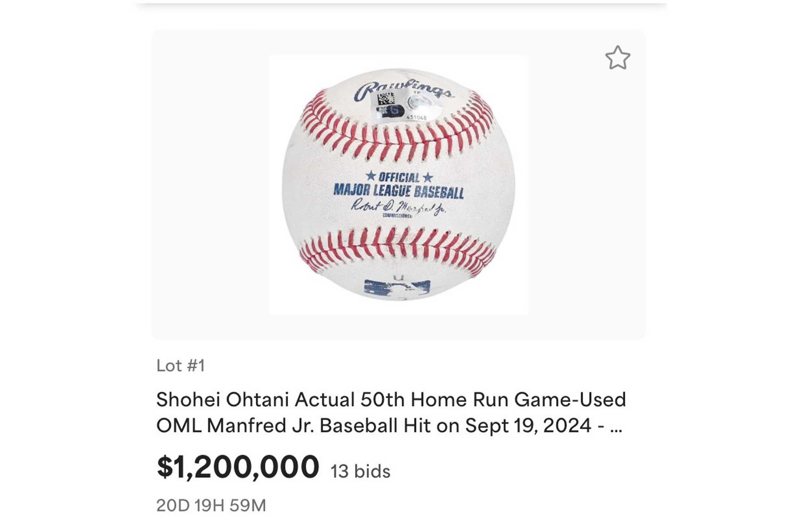Click the 13 bids link
Image resolution: width=798 pixels, height=532 pixels.
click(x=360, y=471)
